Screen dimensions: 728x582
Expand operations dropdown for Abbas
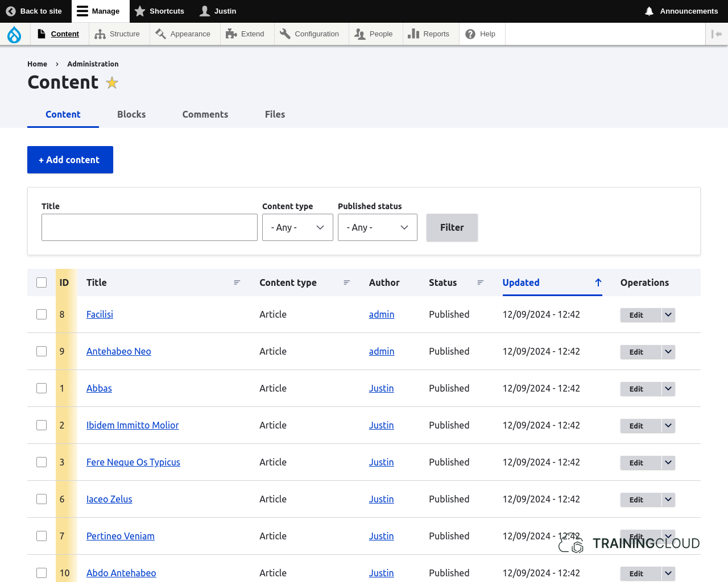coord(668,389)
